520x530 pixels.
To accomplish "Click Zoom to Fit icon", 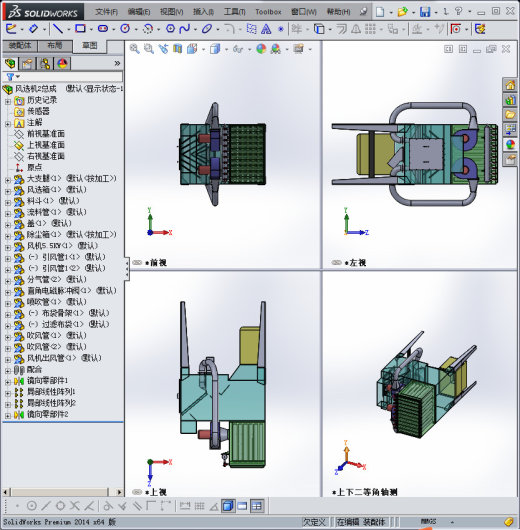I will [135, 49].
